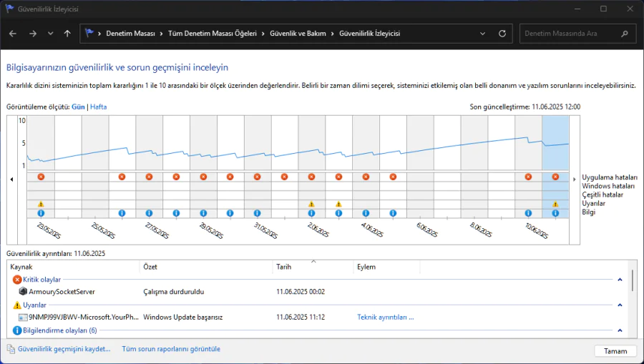Click the Çalışma durduruldu summary cell
Screen dimensions: 644x364
tap(174, 292)
